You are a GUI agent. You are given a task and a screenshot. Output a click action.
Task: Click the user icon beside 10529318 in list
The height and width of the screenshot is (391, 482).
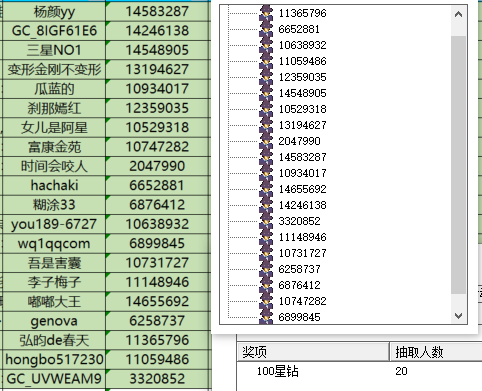[x=266, y=109]
